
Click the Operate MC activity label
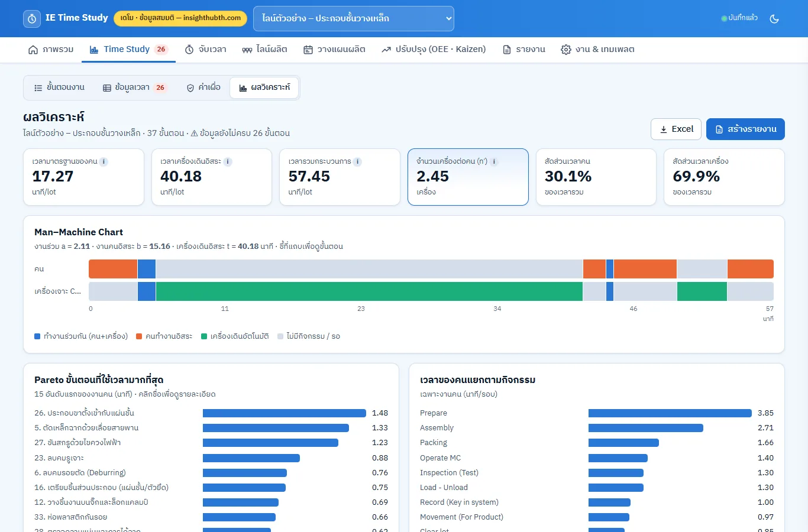[x=440, y=458]
